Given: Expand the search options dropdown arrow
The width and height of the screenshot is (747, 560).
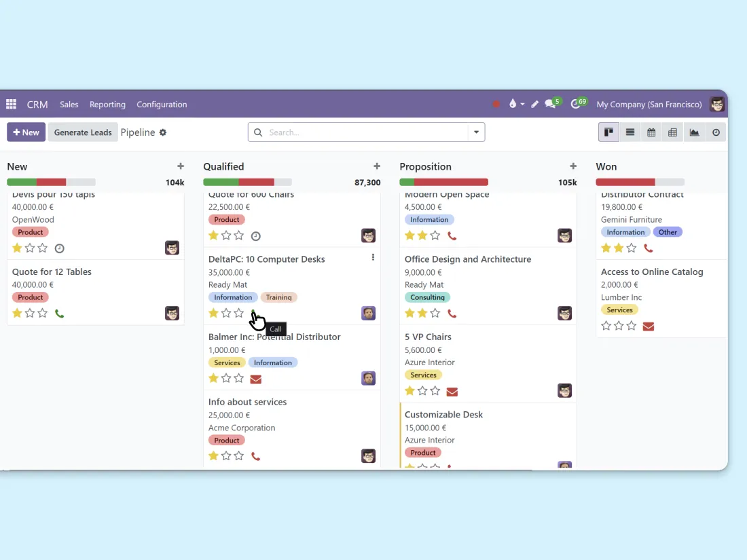Looking at the screenshot, I should 476,132.
